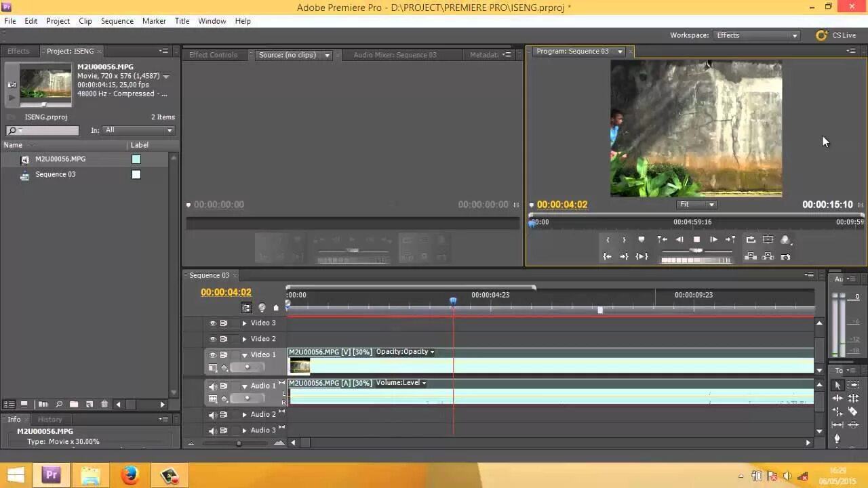
Task: Open Firefox from the taskbar
Action: click(x=129, y=475)
